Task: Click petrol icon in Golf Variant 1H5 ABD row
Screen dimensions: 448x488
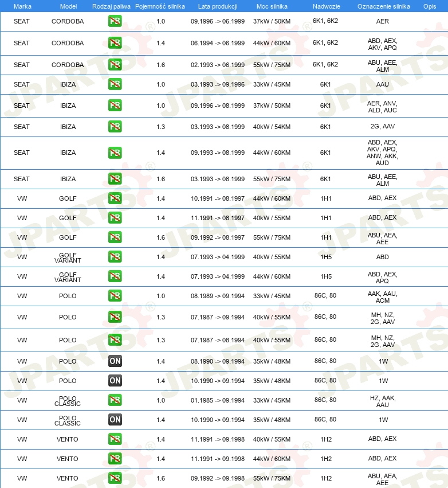Action: [115, 257]
